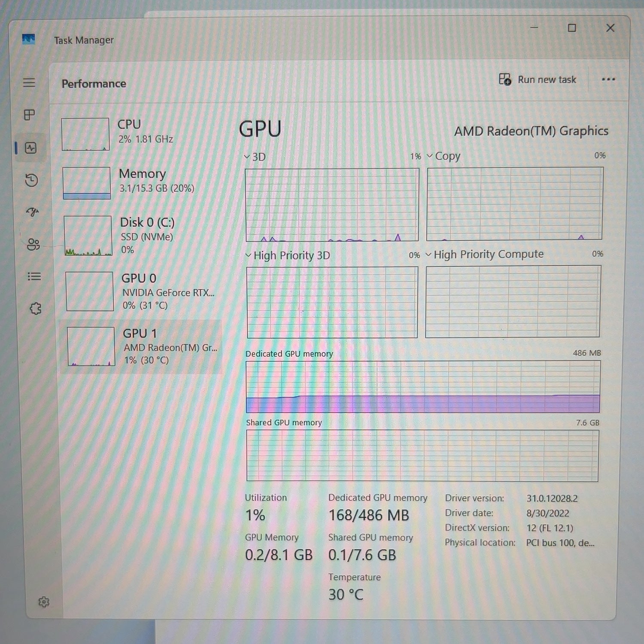Open the Details page icon
644x644 pixels.
click(34, 276)
